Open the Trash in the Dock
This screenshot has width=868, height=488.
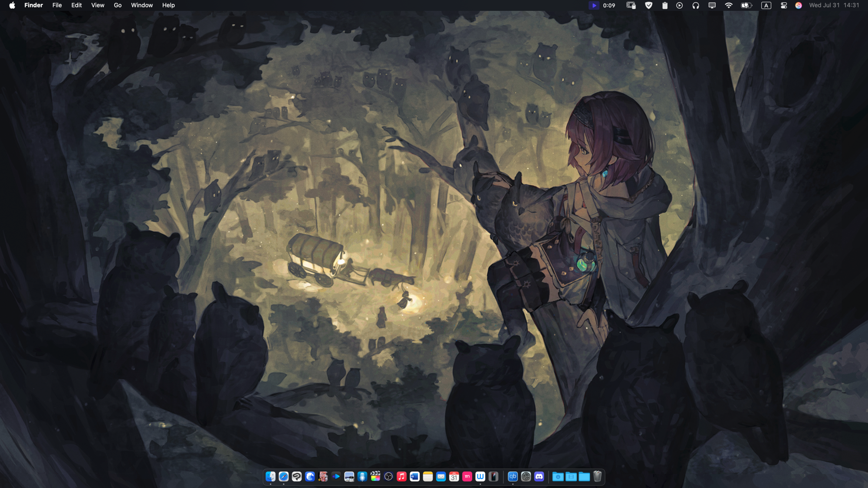(x=597, y=477)
